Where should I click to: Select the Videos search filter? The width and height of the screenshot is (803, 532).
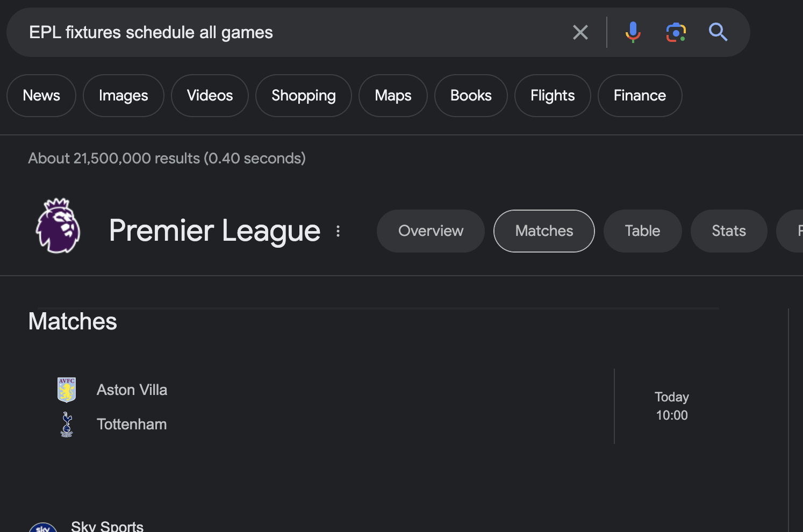(210, 96)
